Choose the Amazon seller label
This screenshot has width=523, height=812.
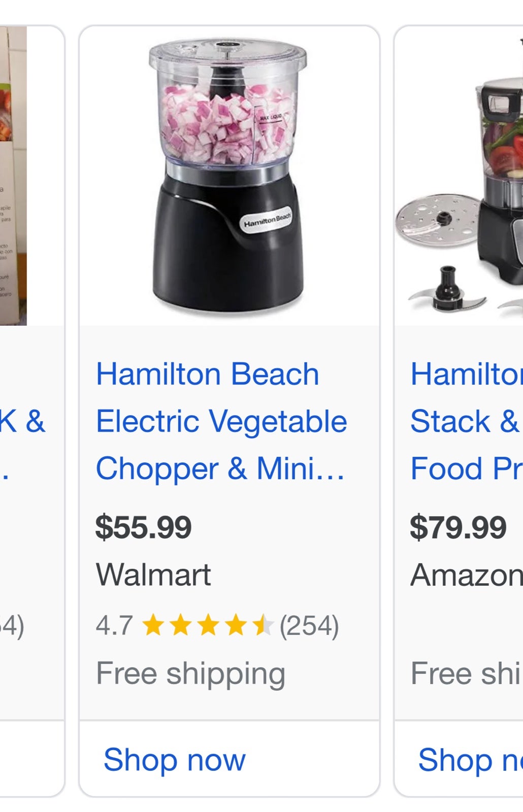coord(466,575)
